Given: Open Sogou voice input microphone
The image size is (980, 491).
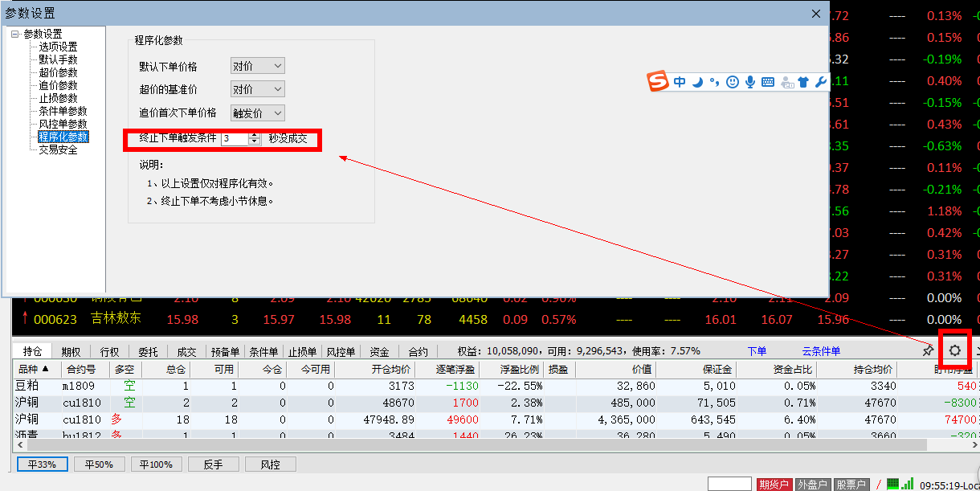Looking at the screenshot, I should 750,82.
